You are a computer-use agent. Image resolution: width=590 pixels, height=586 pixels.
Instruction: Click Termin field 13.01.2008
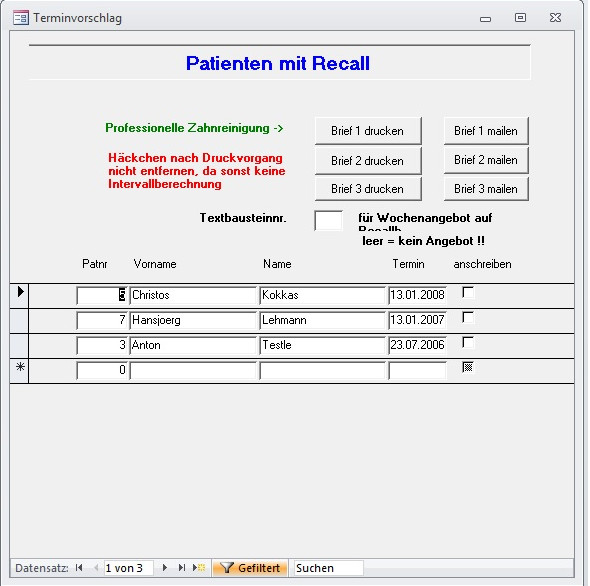coord(417,295)
